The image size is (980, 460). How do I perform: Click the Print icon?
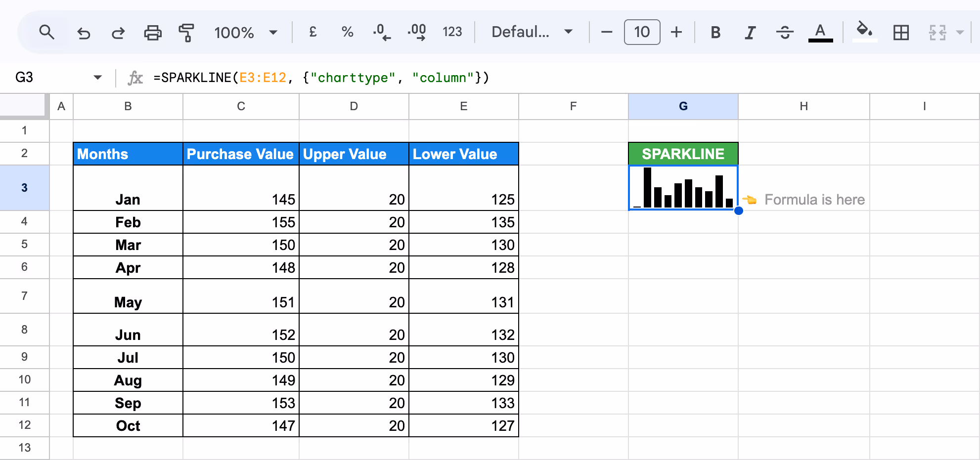pyautogui.click(x=153, y=33)
